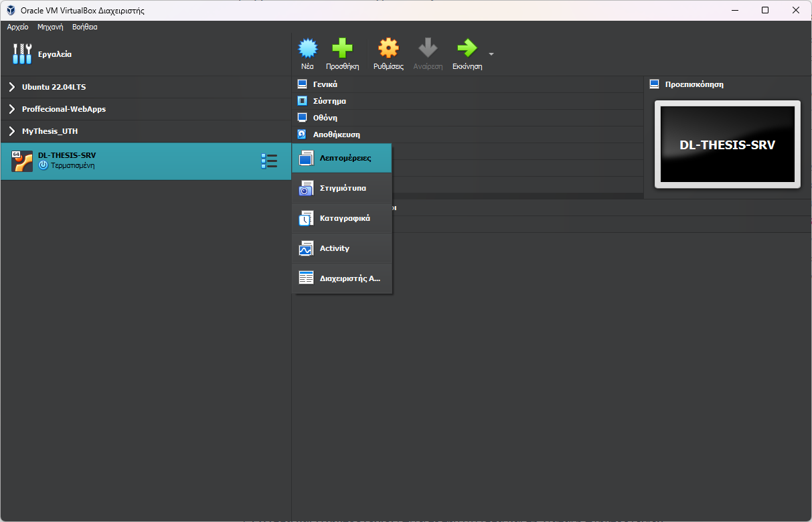Click the Γενικά monitor icon
Screen dimensions: 812x522
(x=302, y=84)
